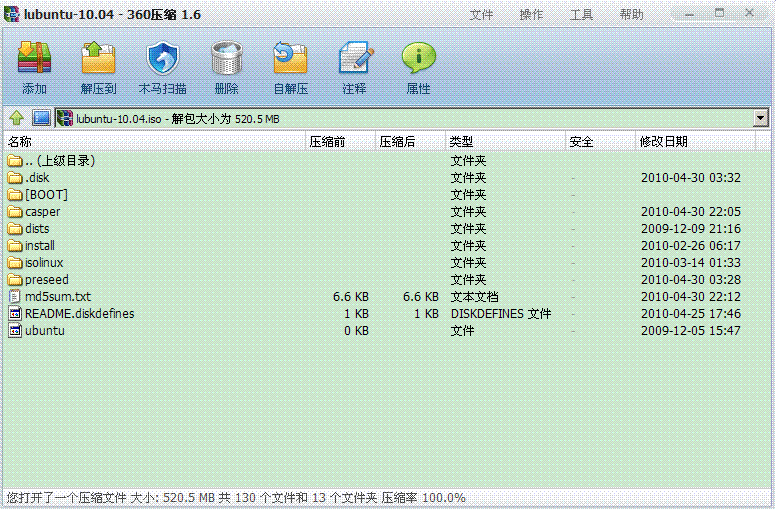This screenshot has height=509, width=776.
Task: Select the README.diskdefines file icon
Action: point(15,313)
